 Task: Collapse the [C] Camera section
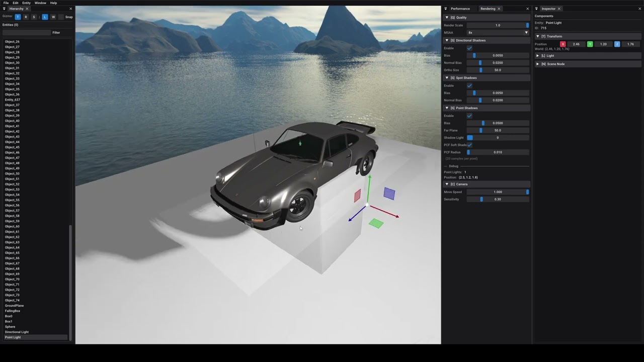pyautogui.click(x=486, y=184)
